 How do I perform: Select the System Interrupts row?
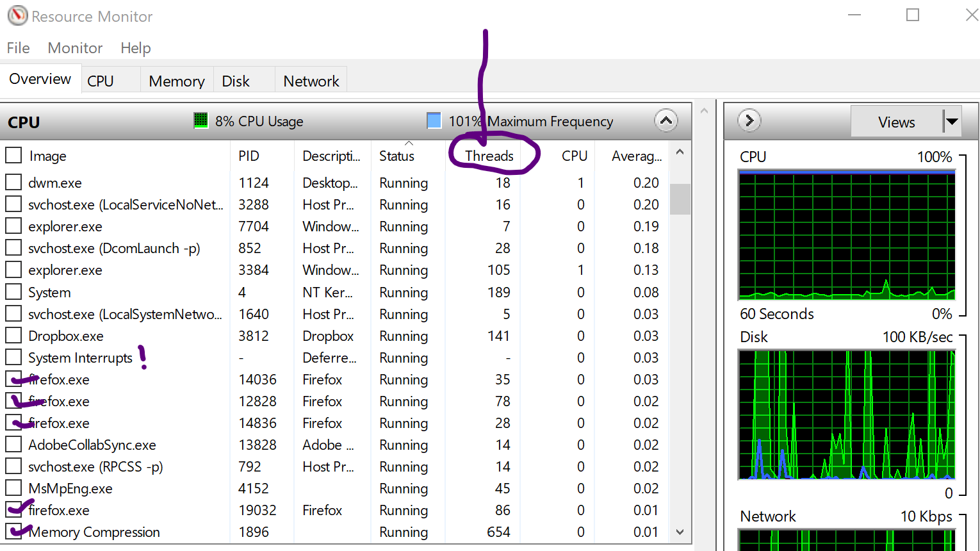tap(333, 358)
